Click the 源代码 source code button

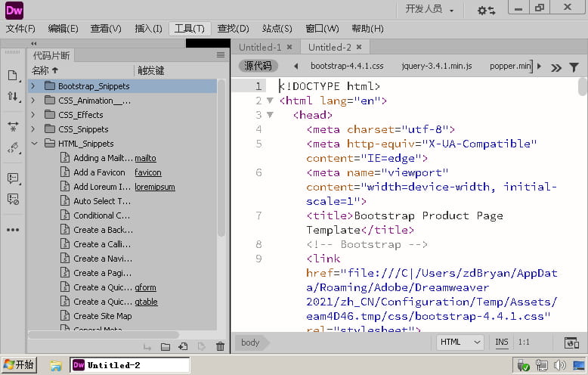click(x=257, y=67)
